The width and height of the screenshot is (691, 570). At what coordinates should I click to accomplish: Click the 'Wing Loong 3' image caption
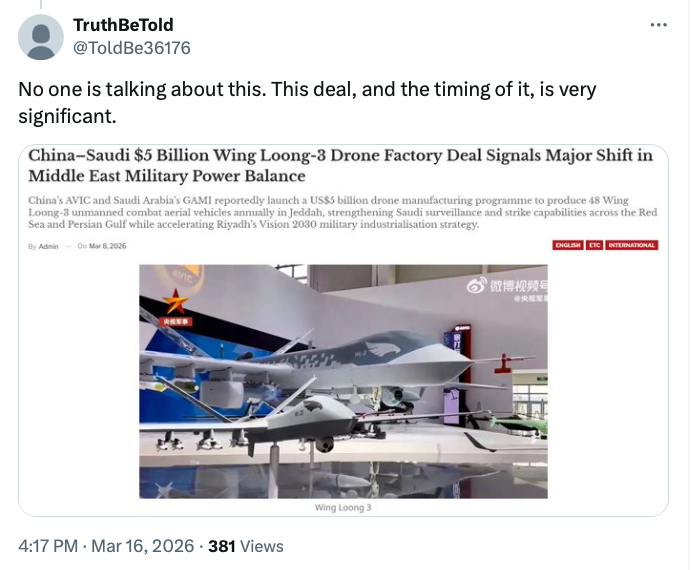[x=342, y=508]
